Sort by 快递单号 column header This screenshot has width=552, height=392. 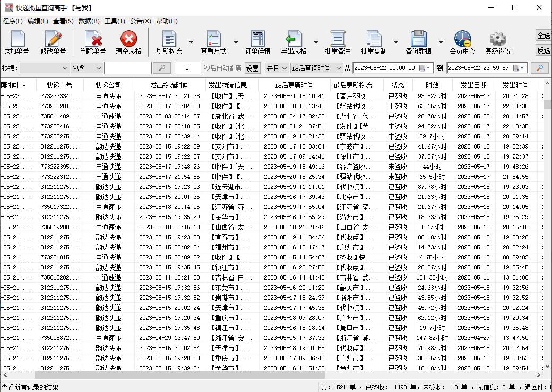(59, 85)
